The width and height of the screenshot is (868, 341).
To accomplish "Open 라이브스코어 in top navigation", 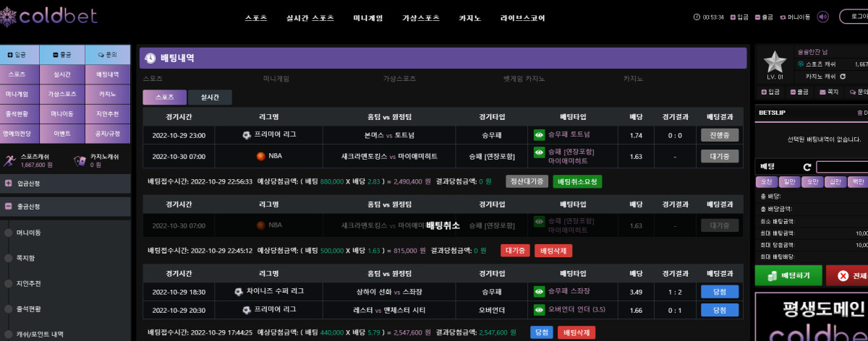I will (522, 18).
